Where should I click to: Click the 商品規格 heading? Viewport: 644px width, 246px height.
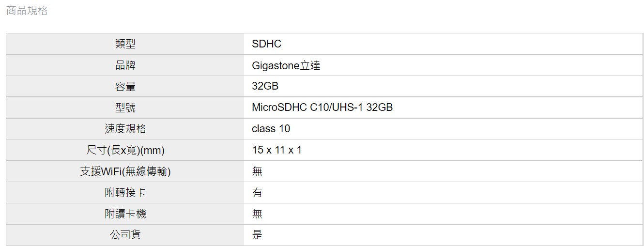pos(27,11)
